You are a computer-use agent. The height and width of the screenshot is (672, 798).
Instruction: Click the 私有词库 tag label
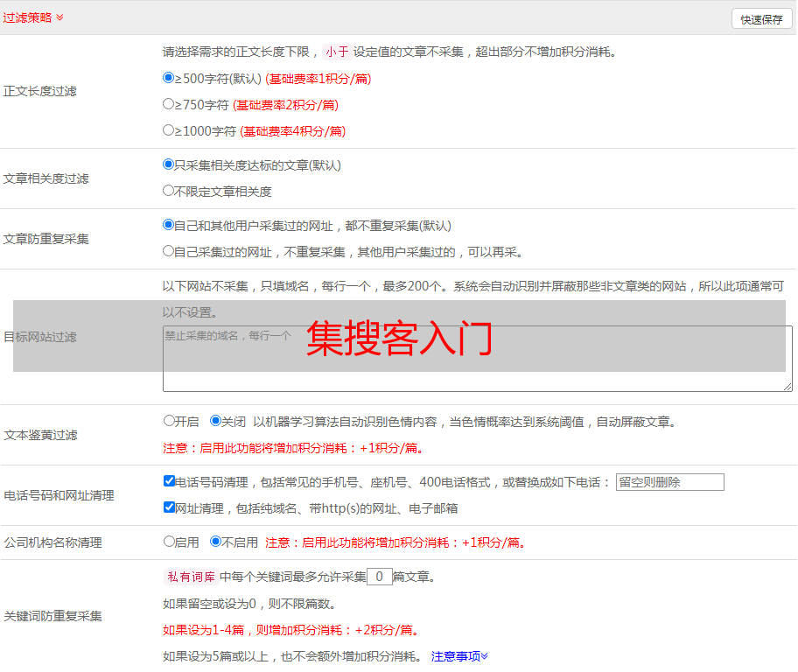tap(189, 577)
